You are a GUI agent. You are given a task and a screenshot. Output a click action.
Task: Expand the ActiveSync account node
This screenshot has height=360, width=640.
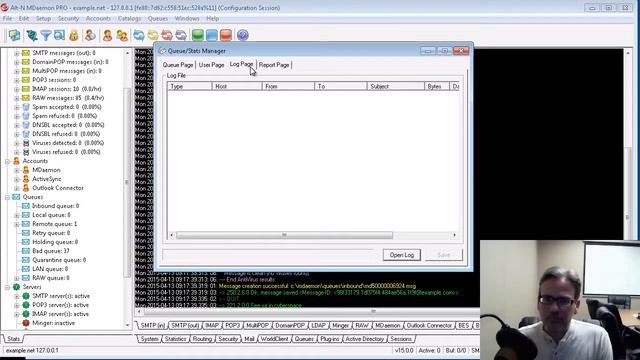[x=17, y=179]
